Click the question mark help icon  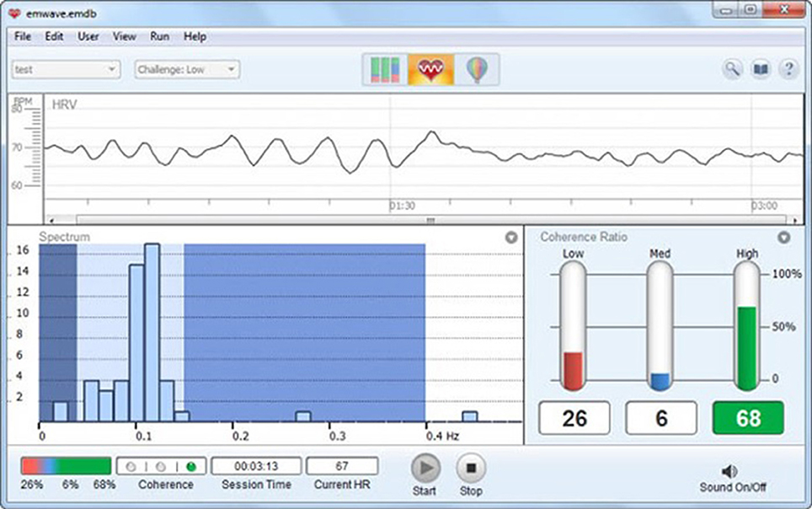pos(789,69)
